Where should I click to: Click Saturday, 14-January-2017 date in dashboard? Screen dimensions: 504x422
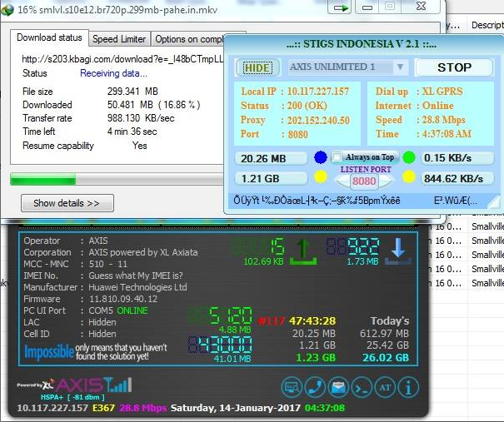tap(235, 408)
